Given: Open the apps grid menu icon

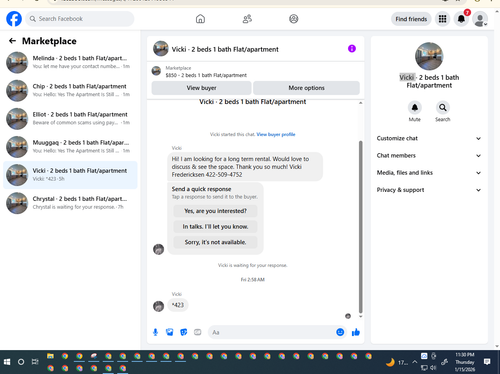Looking at the screenshot, I should [x=442, y=19].
